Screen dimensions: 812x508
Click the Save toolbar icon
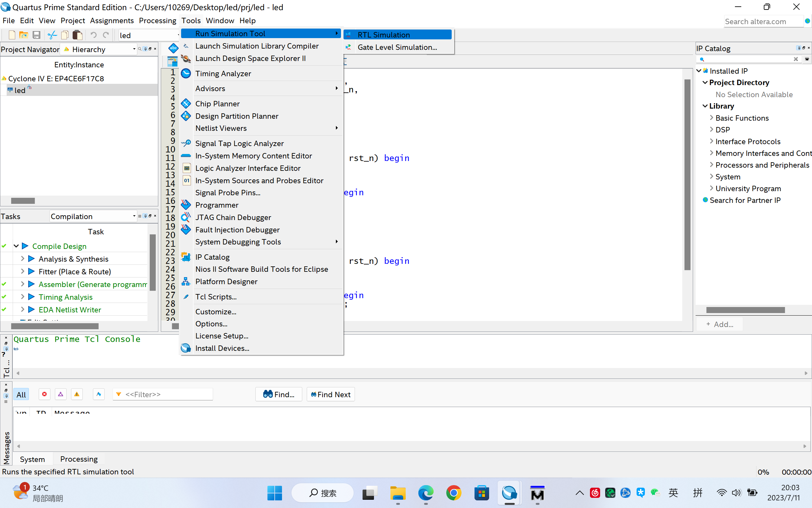[x=36, y=35]
